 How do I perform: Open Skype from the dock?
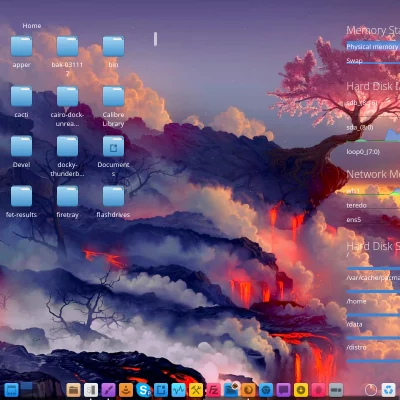coord(144,390)
